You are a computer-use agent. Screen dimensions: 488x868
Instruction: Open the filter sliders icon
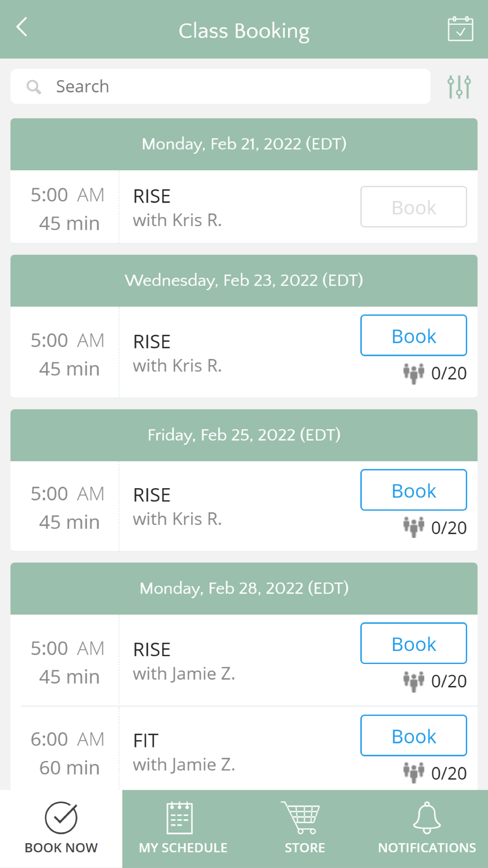click(x=459, y=86)
